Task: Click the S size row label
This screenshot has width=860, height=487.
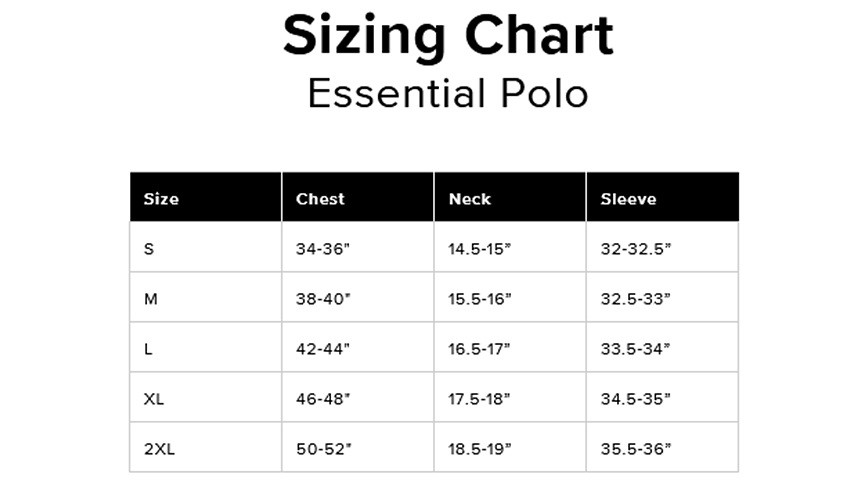Action: click(149, 249)
